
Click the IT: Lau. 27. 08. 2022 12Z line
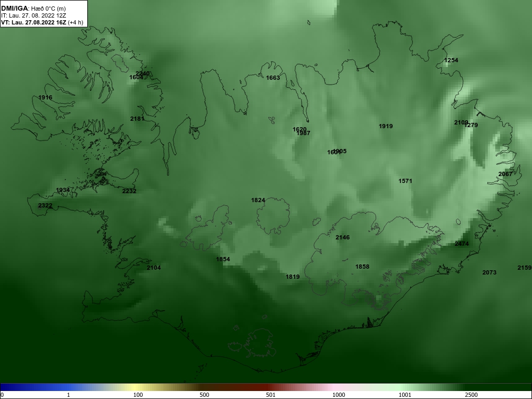pyautogui.click(x=34, y=15)
